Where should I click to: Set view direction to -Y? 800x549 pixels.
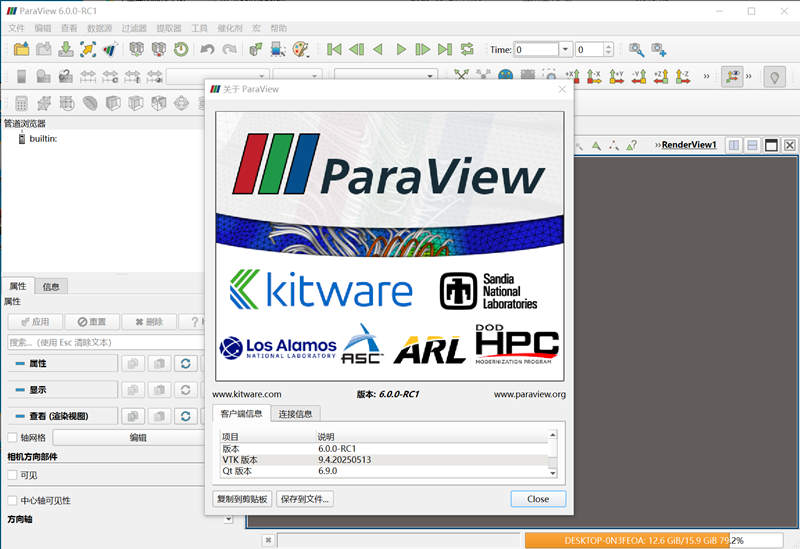(639, 77)
